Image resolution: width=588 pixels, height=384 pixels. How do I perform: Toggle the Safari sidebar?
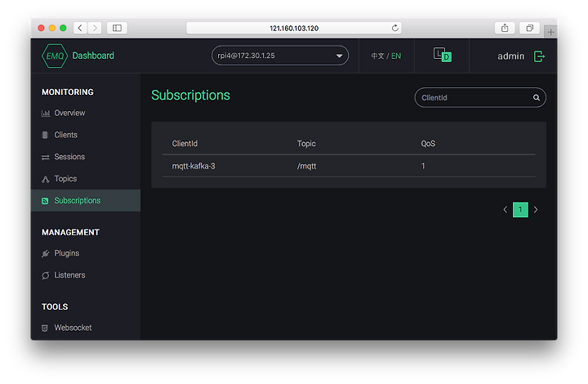coord(117,28)
